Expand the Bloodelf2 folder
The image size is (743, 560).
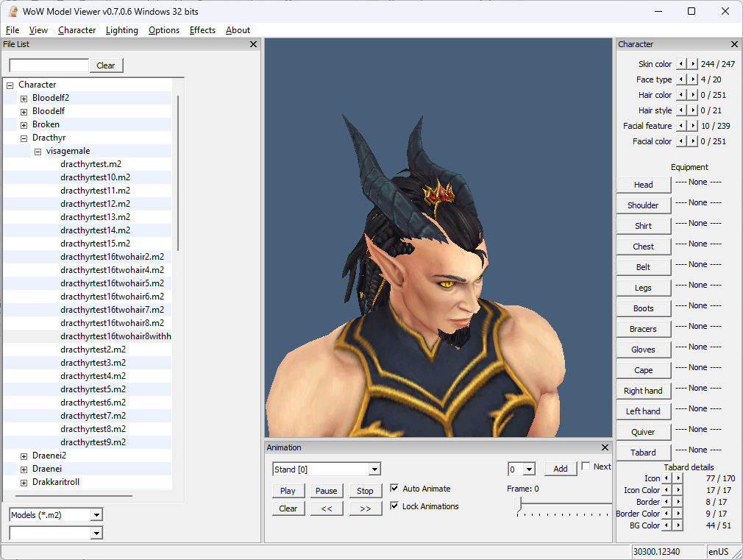[24, 99]
